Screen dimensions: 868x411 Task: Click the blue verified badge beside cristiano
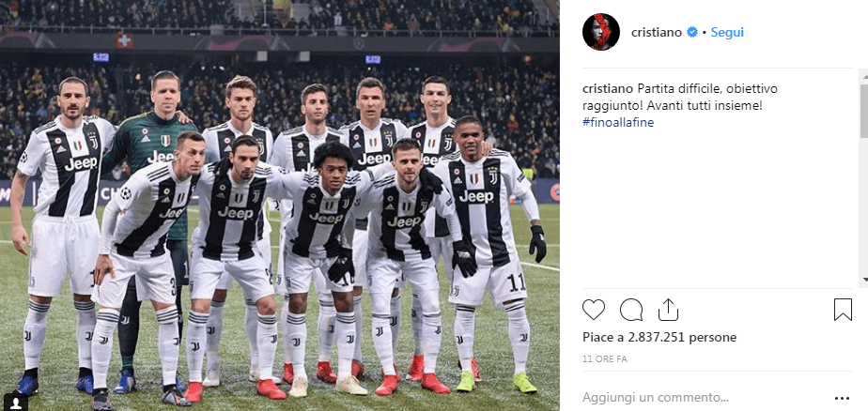point(692,33)
